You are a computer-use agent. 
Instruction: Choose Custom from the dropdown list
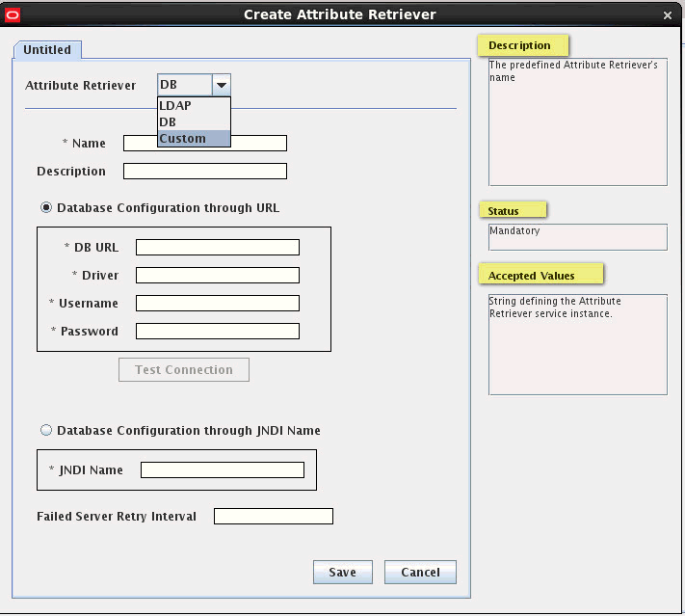point(194,138)
